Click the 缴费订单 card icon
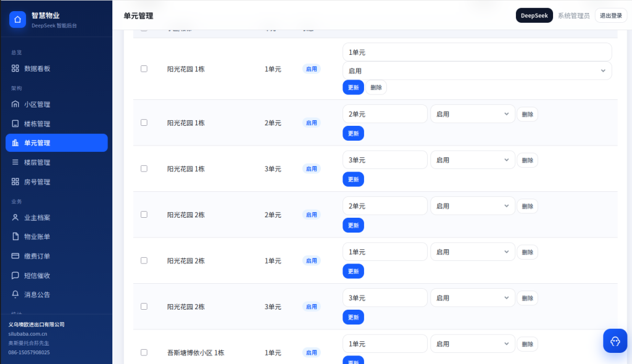The height and width of the screenshot is (364, 632). click(x=15, y=256)
